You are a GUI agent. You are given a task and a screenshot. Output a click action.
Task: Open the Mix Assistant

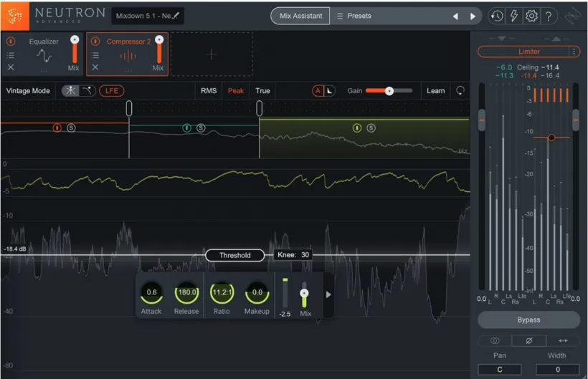pyautogui.click(x=300, y=16)
